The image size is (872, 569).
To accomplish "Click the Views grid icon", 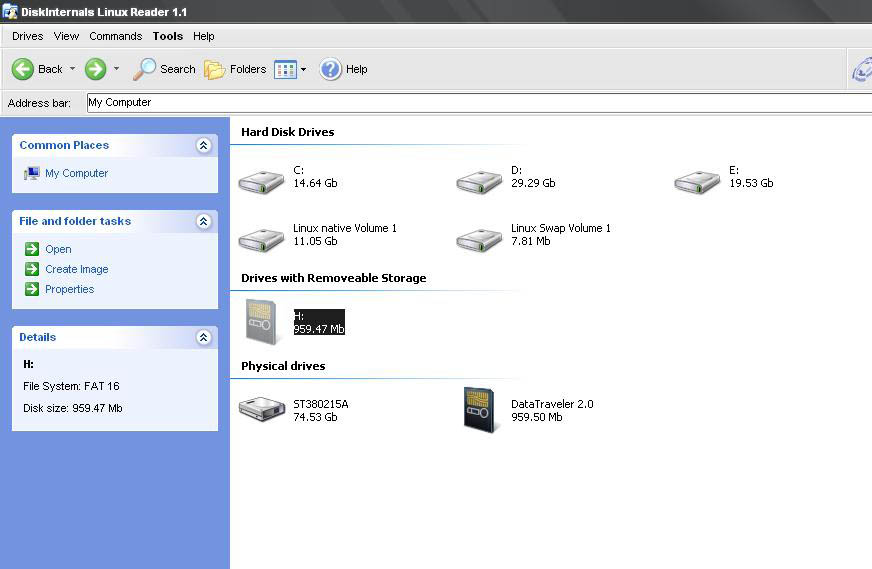I will (285, 70).
